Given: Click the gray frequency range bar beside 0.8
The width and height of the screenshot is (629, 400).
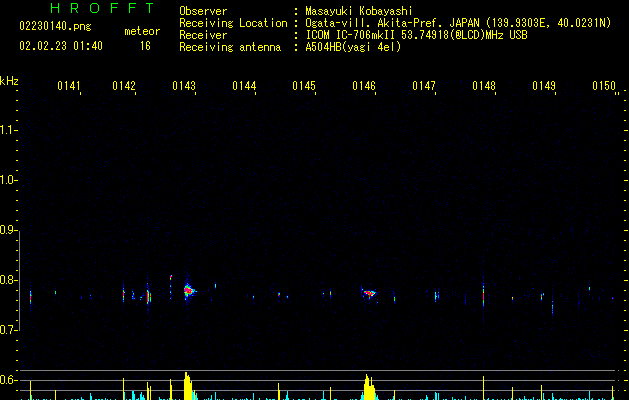Looking at the screenshot, I should pyautogui.click(x=19, y=281).
